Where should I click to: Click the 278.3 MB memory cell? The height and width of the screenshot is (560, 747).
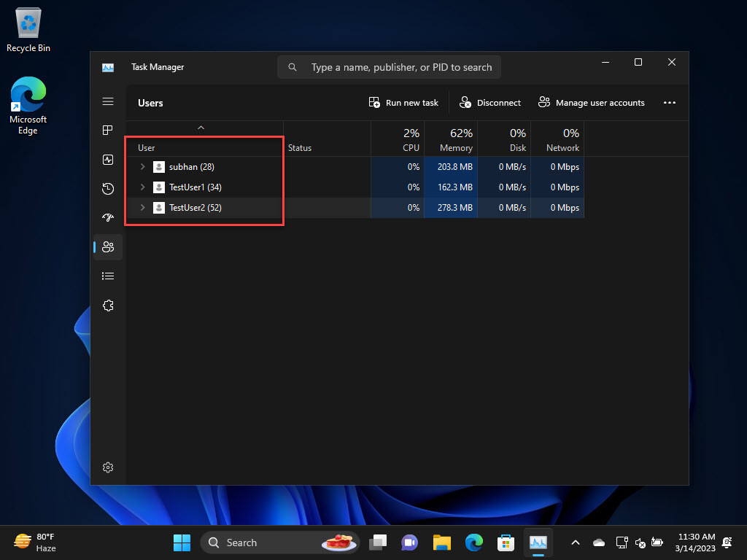pos(451,208)
